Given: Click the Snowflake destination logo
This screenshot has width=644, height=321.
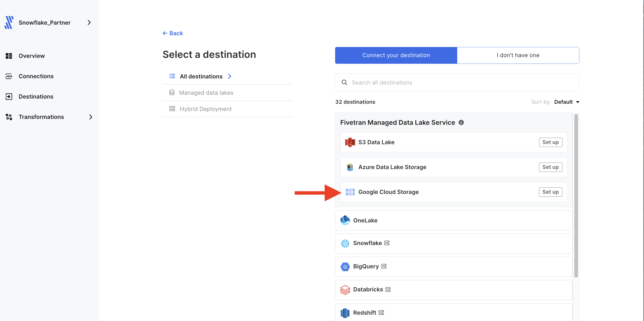Looking at the screenshot, I should click(x=345, y=243).
